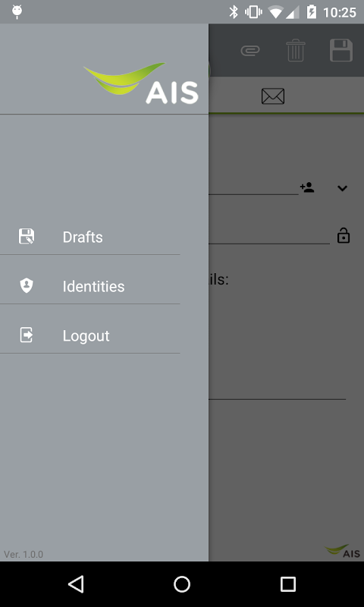Tap the subject input field beside padlock
The height and width of the screenshot is (607, 364).
tap(269, 236)
